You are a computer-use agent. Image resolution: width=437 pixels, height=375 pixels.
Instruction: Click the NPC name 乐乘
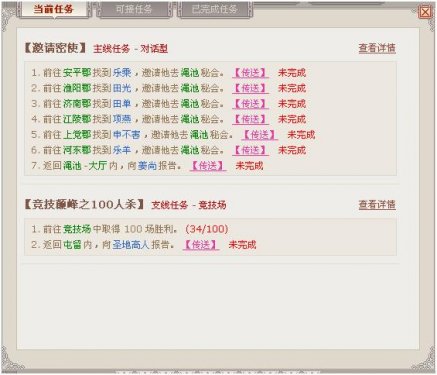click(122, 73)
